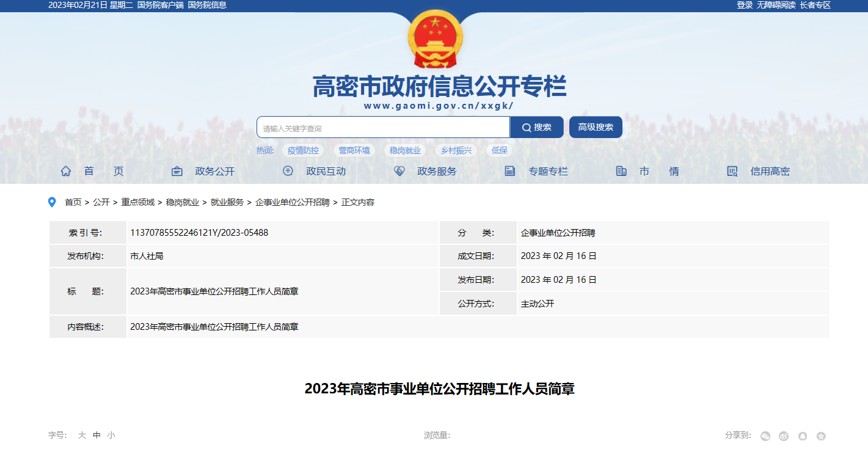Click 首页 in the breadcrumb trail
The width and height of the screenshot is (868, 452).
coord(73,202)
